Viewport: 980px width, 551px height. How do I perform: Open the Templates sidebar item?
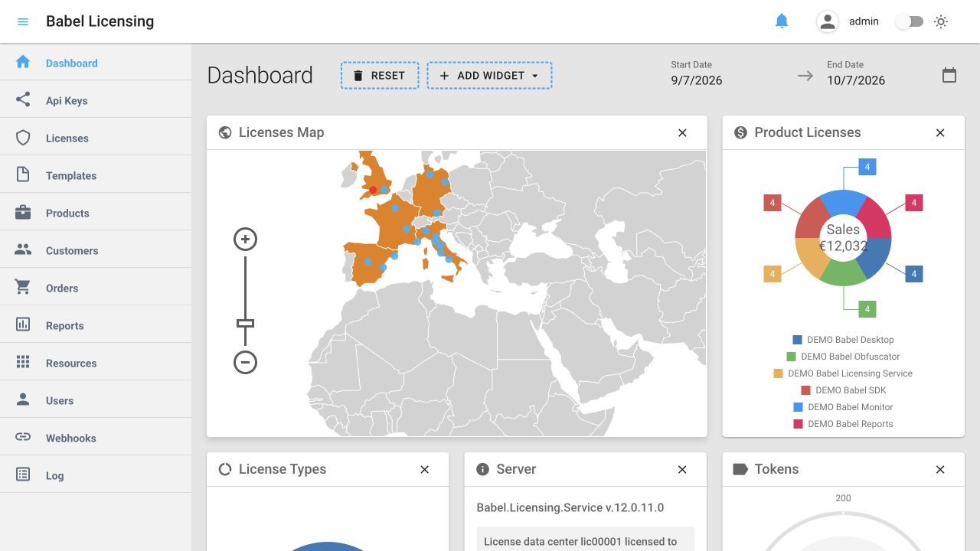(x=96, y=175)
